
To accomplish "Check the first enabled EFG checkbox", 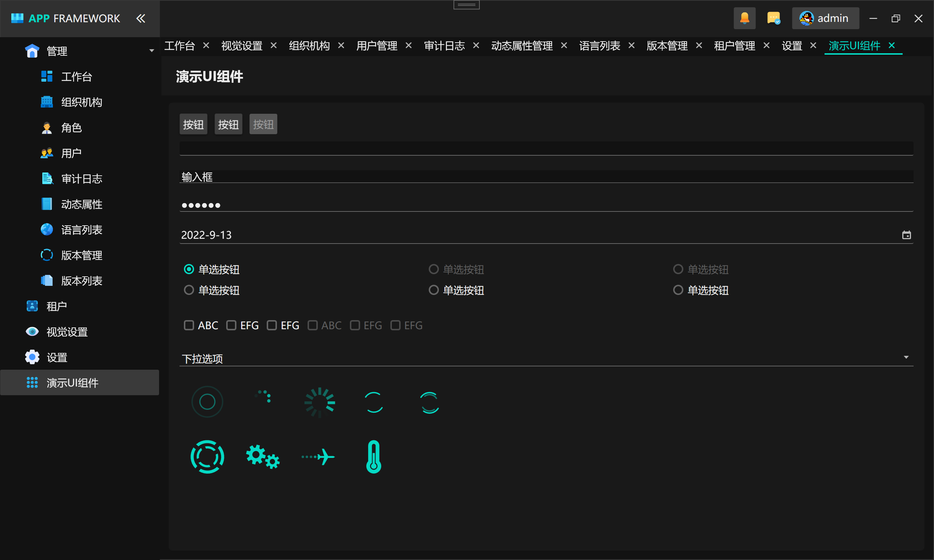I will (231, 325).
